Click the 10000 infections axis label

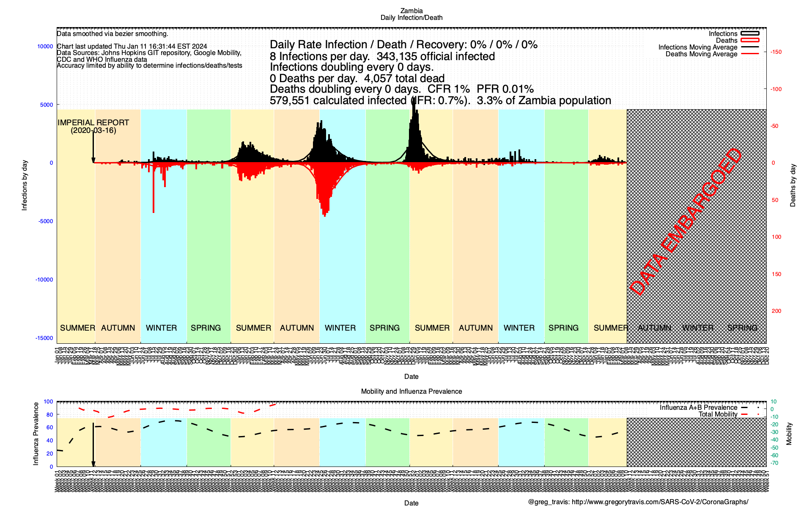point(45,47)
